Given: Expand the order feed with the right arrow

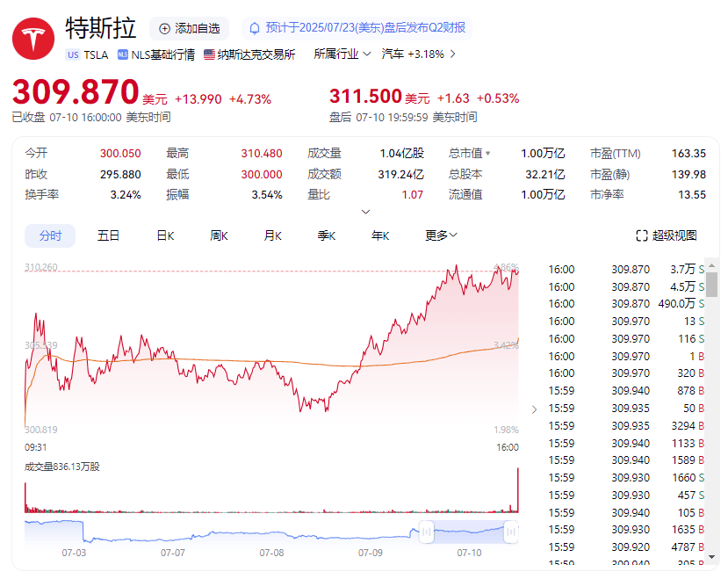Looking at the screenshot, I should point(534,409).
